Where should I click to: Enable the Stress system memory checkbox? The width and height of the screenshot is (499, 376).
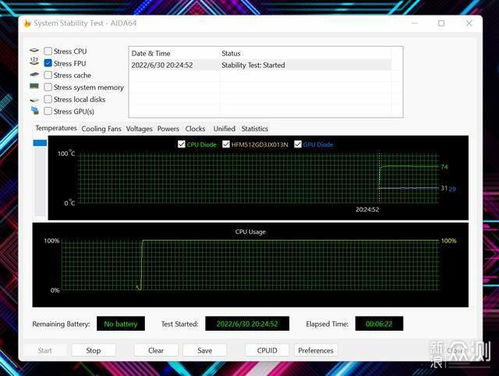(x=48, y=87)
